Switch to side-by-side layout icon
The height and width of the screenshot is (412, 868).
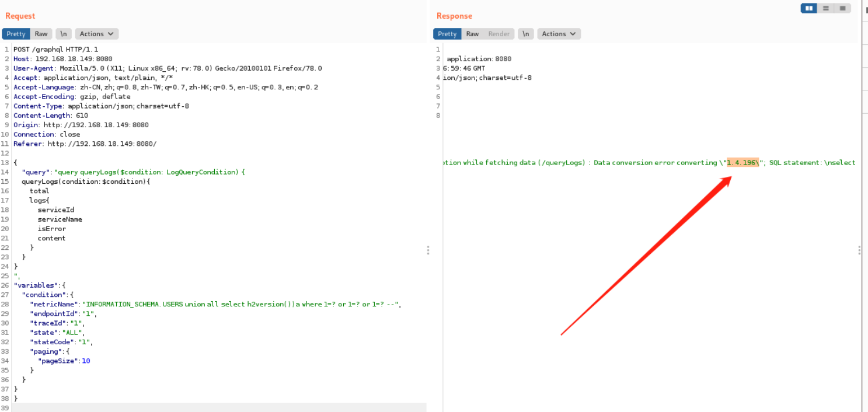click(x=808, y=8)
